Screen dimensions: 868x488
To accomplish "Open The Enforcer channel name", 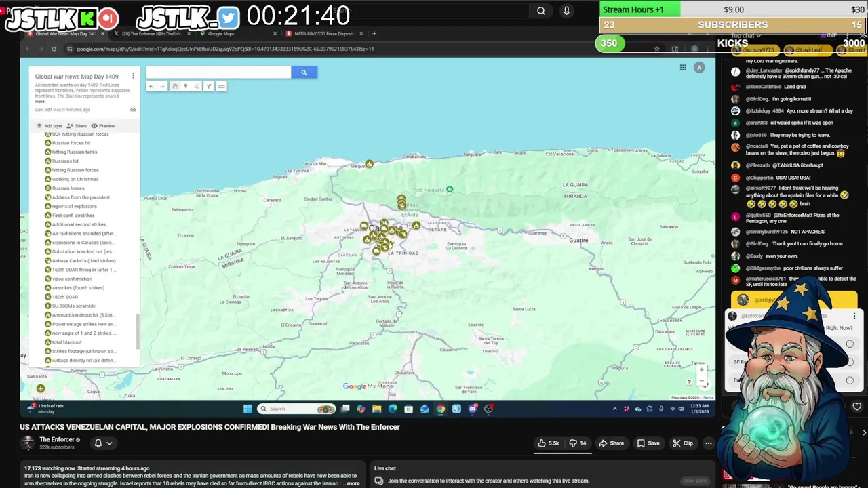I will pos(57,439).
